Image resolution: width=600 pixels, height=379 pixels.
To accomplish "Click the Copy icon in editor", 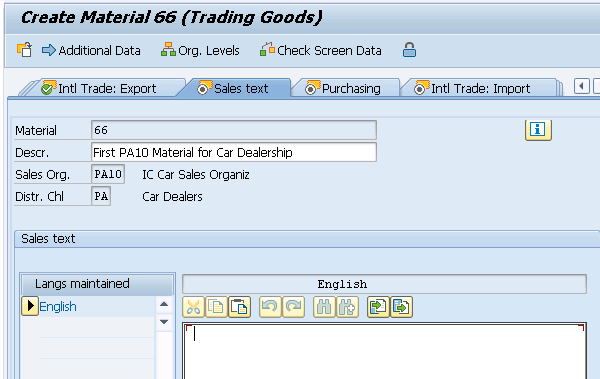I will [216, 307].
